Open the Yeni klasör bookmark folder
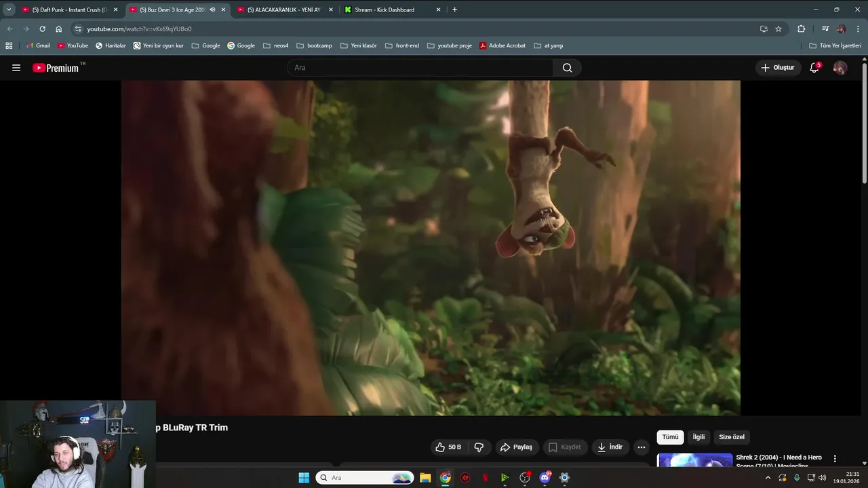The width and height of the screenshot is (868, 488). click(x=358, y=45)
